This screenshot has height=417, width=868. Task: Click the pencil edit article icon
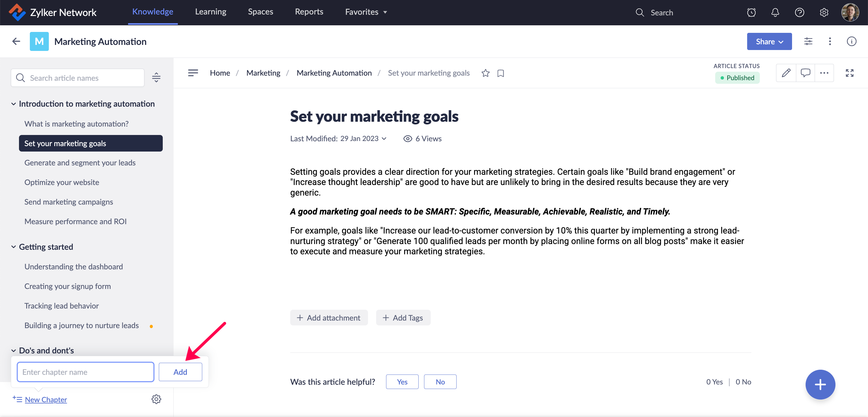click(x=786, y=73)
